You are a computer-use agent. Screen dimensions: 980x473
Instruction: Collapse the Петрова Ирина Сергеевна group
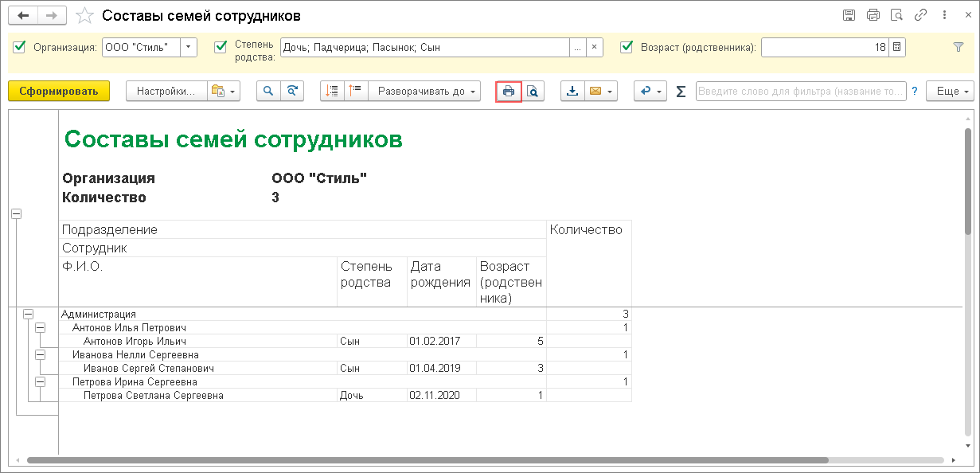coord(41,381)
